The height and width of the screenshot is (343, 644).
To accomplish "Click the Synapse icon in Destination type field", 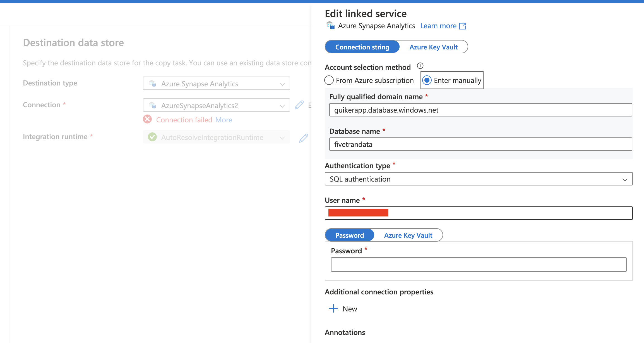I will tap(152, 83).
